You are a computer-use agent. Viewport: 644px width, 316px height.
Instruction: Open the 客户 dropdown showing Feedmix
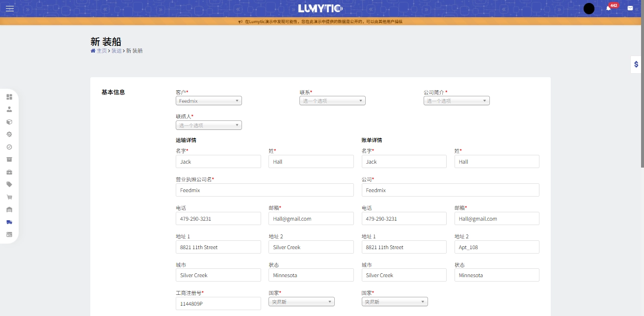209,101
